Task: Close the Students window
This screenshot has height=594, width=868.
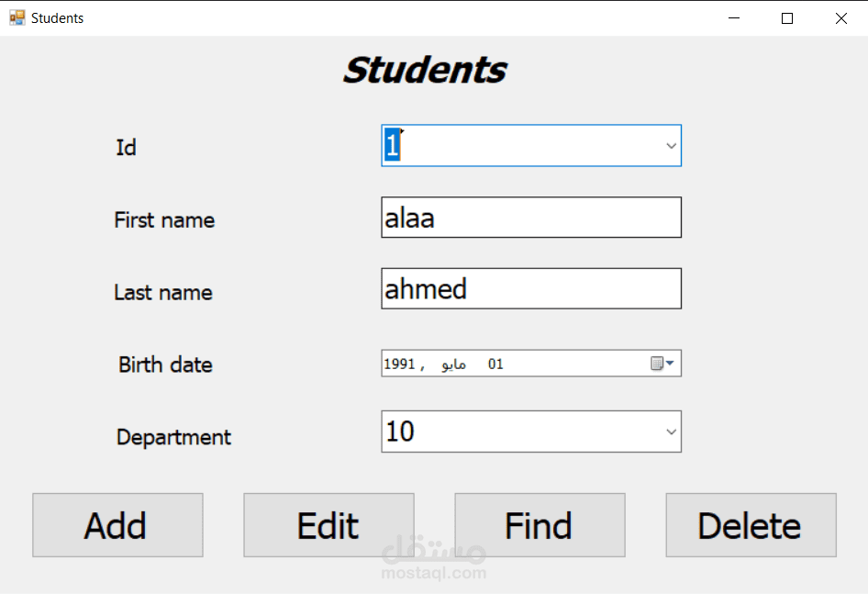Action: pyautogui.click(x=840, y=18)
